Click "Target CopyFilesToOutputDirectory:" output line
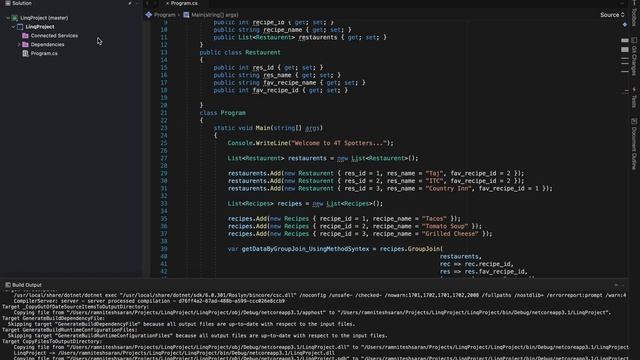 click(x=52, y=341)
